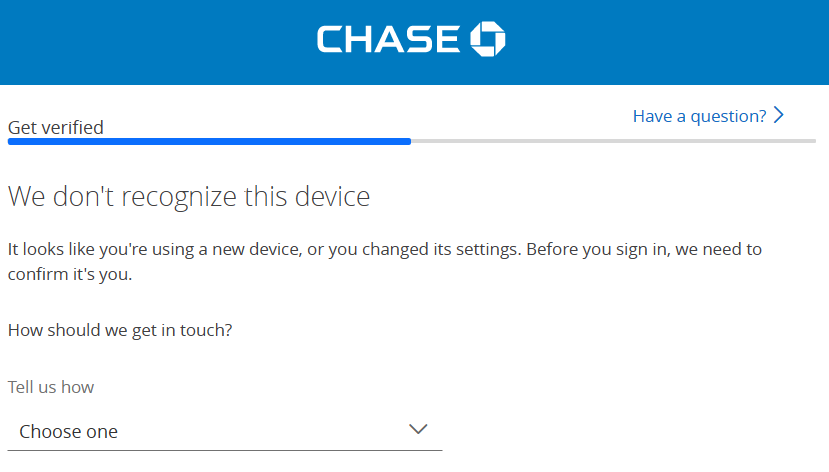Open the Have a question? link
Screen dimensions: 829x472
pyautogui.click(x=708, y=116)
